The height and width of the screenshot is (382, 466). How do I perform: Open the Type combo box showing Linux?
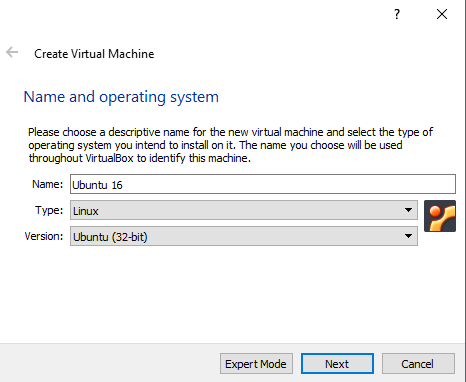click(x=244, y=210)
